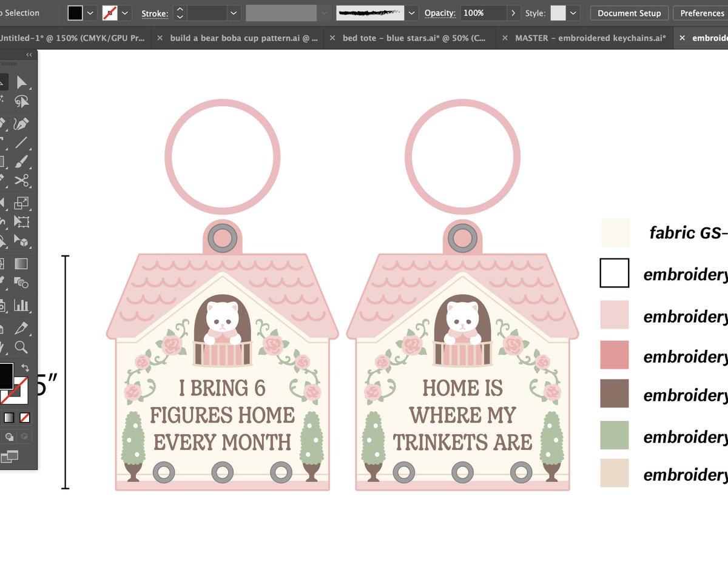This screenshot has width=728, height=570.
Task: Click the fabric GS cream legend swatch
Action: coord(615,233)
